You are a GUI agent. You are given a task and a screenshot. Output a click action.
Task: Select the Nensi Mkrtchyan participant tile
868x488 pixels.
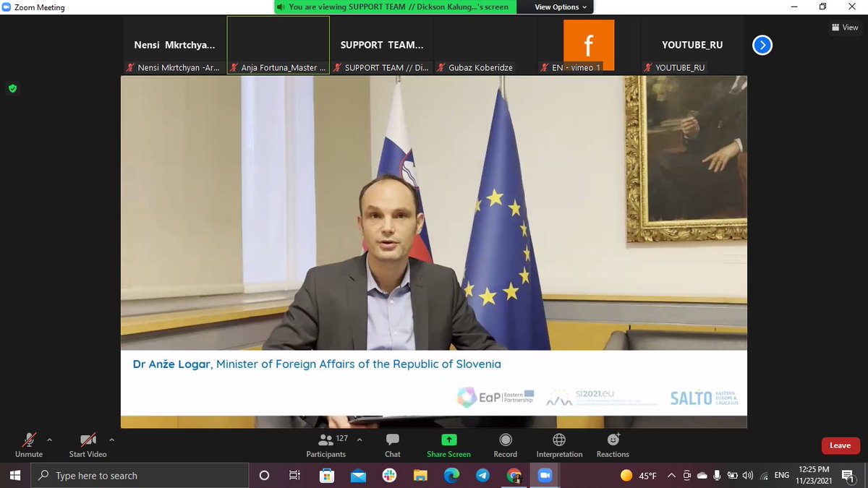(174, 45)
